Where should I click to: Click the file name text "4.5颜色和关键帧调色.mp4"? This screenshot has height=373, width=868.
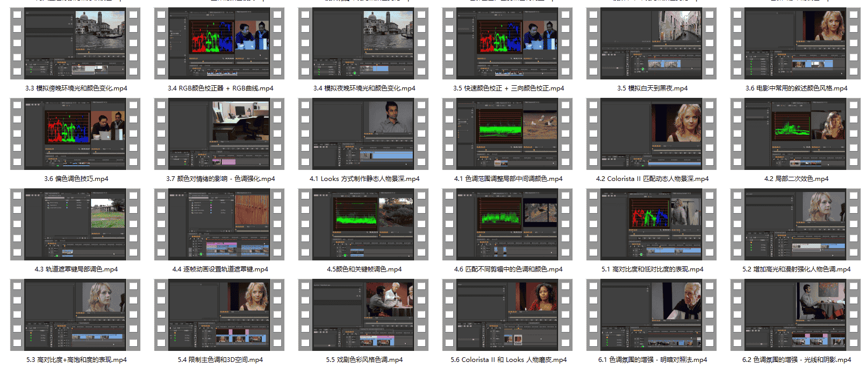pyautogui.click(x=364, y=269)
